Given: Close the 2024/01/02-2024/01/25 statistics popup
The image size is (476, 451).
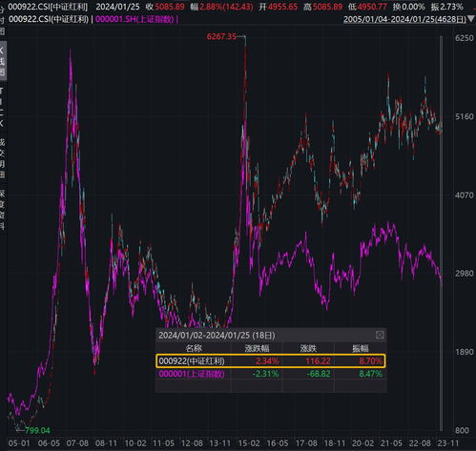Looking at the screenshot, I should tap(380, 335).
